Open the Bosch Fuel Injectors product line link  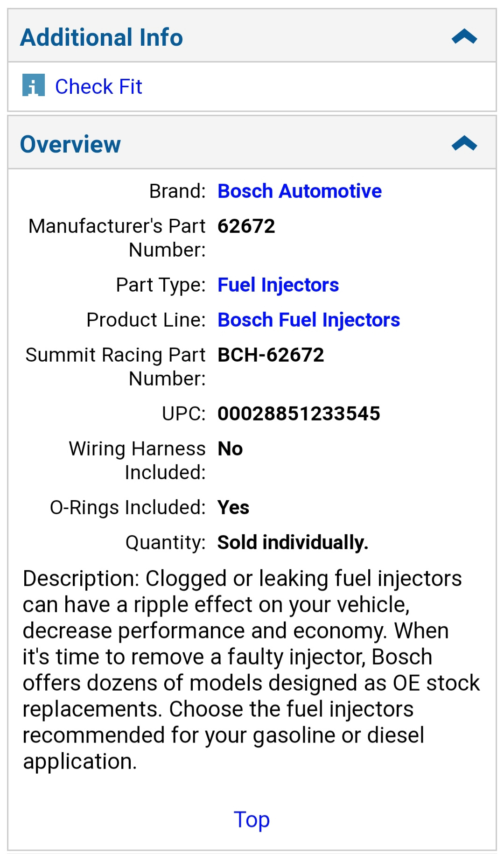click(x=308, y=320)
